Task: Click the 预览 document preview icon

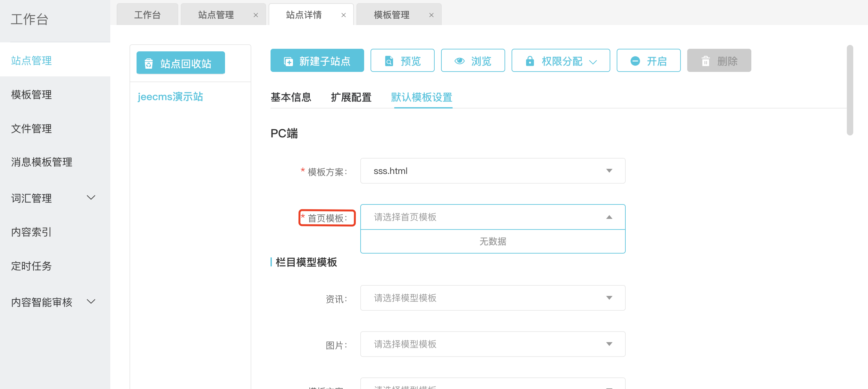Action: [389, 61]
